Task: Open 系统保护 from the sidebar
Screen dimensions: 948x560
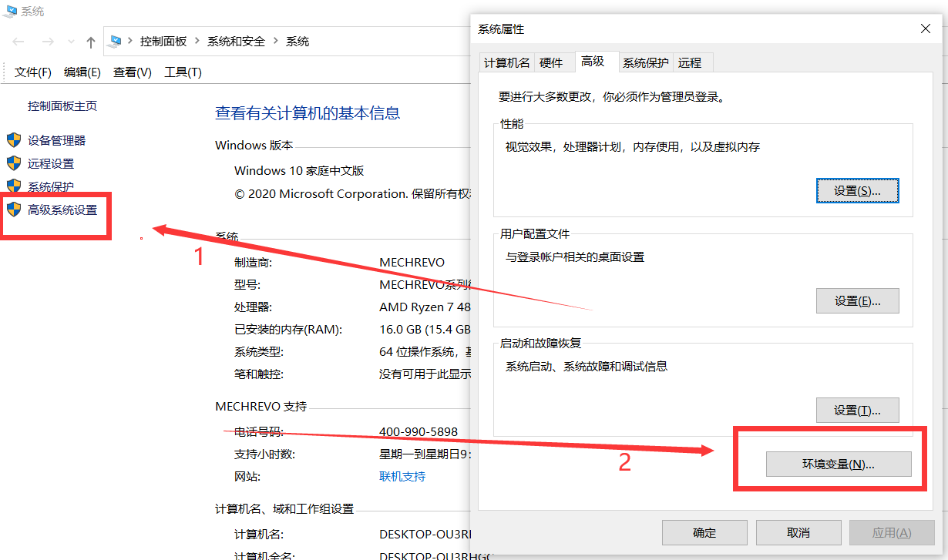Action: 51,186
